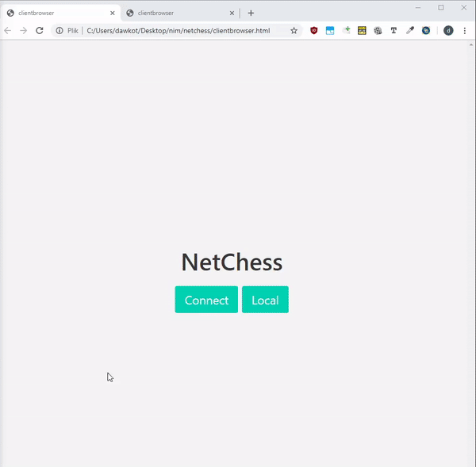Screen dimensions: 476x467
Task: Open the profile avatar d
Action: (x=448, y=30)
